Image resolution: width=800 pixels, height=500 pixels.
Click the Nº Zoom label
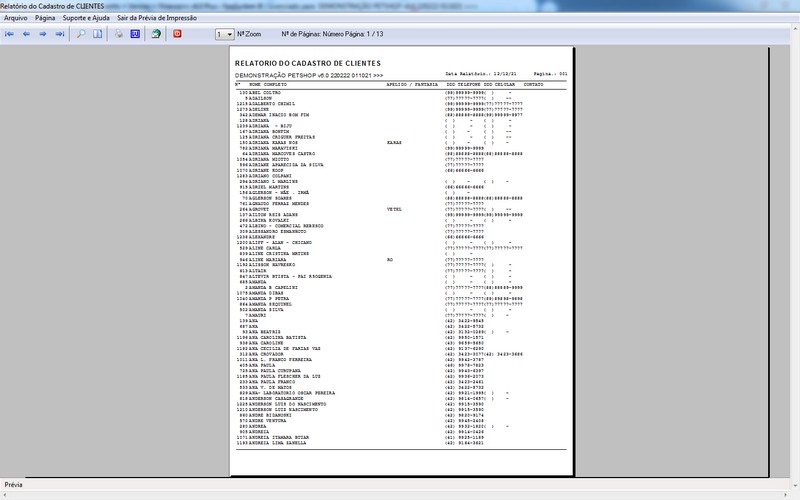tap(249, 34)
